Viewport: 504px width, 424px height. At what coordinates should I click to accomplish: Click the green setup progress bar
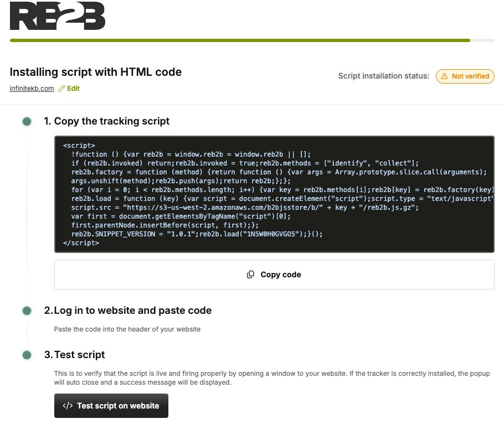point(239,40)
